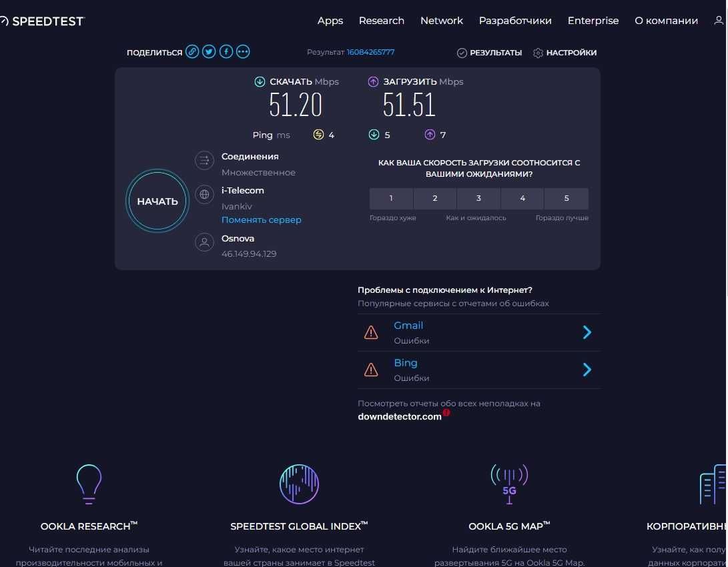Click the SPEEDTEST GLOBAL INDEX heading
Viewport: 728px width, 567px height.
(x=299, y=526)
